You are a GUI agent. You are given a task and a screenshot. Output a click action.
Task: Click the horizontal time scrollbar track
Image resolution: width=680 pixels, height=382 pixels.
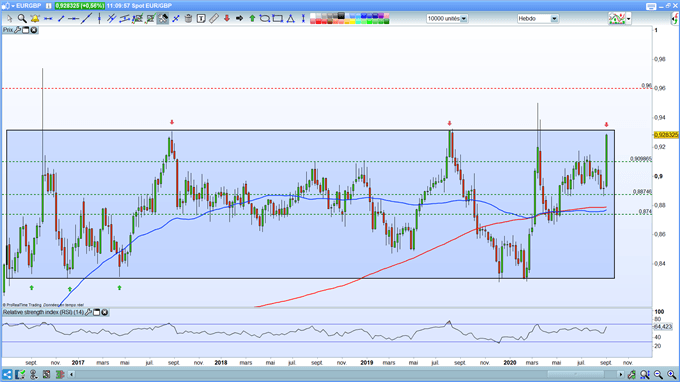coord(346,374)
